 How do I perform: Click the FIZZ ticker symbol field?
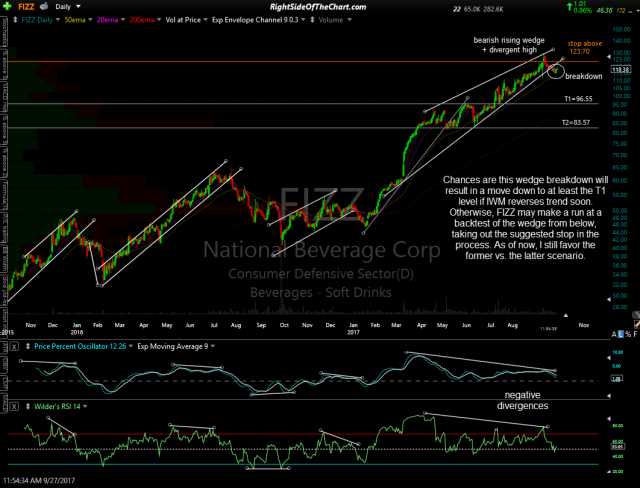tap(31, 7)
